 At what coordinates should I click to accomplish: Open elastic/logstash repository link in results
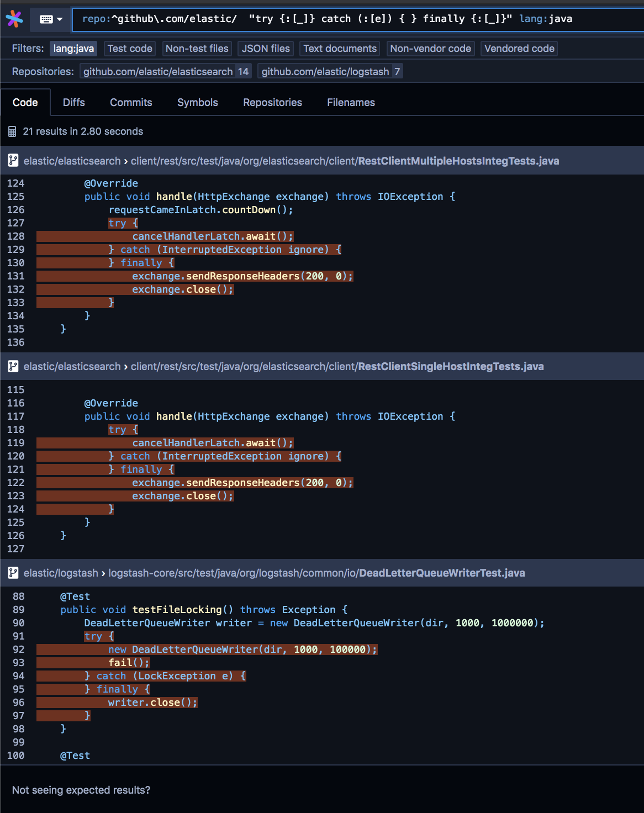point(61,573)
